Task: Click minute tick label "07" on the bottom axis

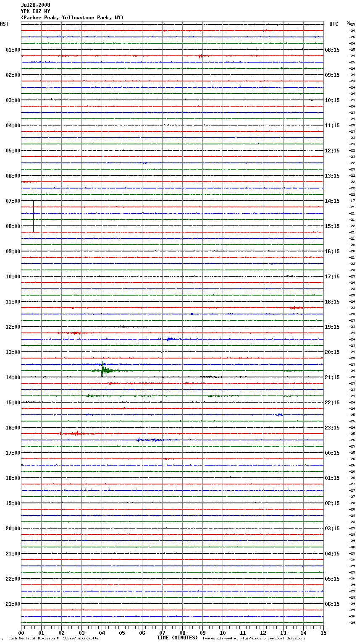Action: coord(162,633)
